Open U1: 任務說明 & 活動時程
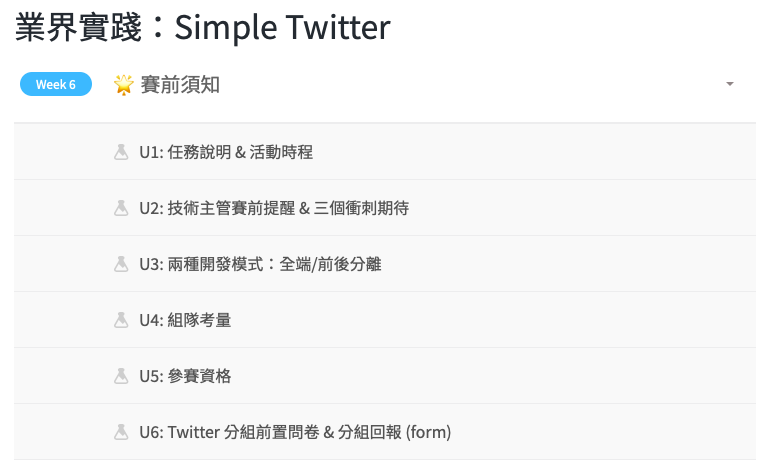 (226, 152)
